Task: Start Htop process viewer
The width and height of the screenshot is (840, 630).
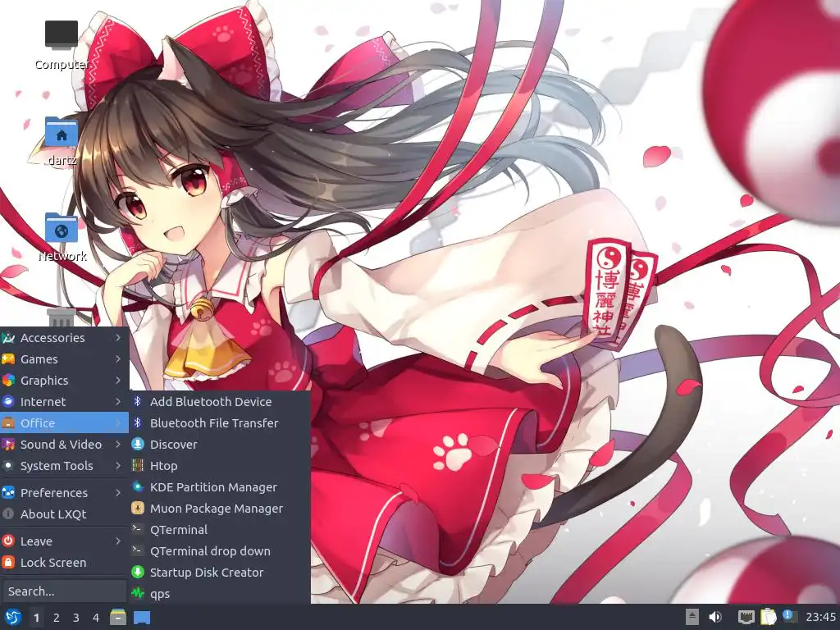Action: pyautogui.click(x=220, y=466)
